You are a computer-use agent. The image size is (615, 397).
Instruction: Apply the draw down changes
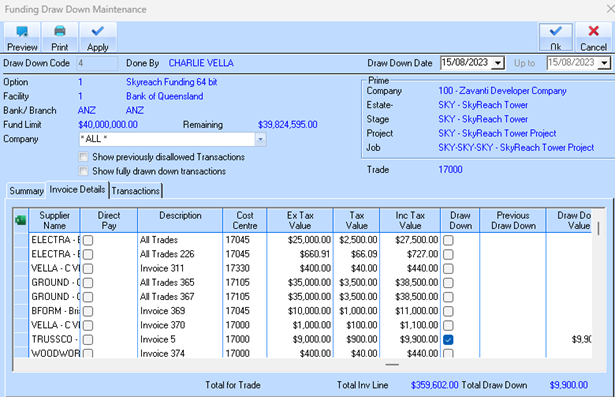coord(98,37)
